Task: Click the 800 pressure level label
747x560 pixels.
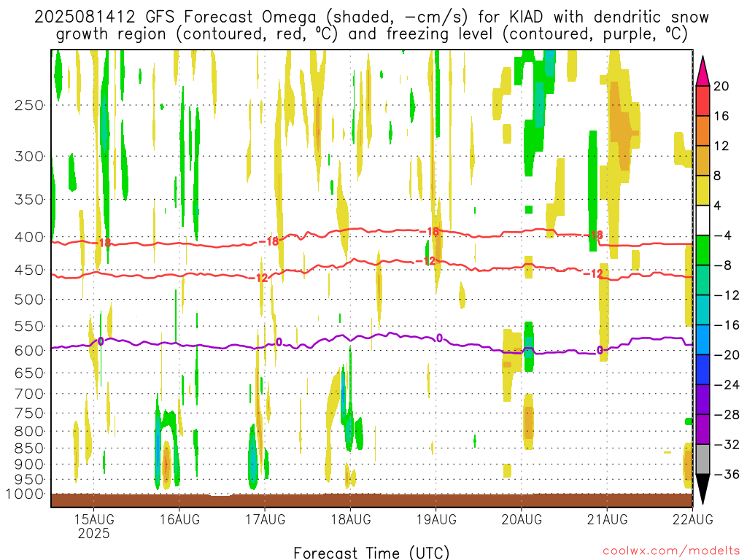Action: (x=29, y=432)
